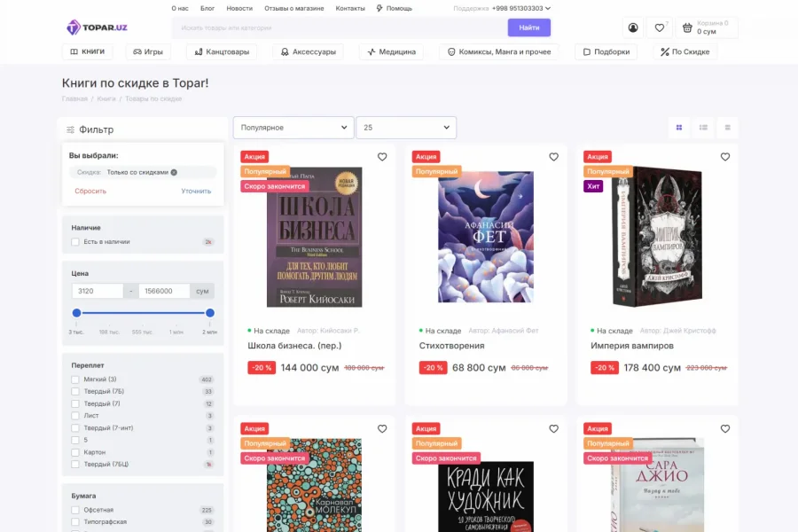The image size is (798, 532).
Task: Favorite the Карнавал молекул book
Action: [x=382, y=428]
